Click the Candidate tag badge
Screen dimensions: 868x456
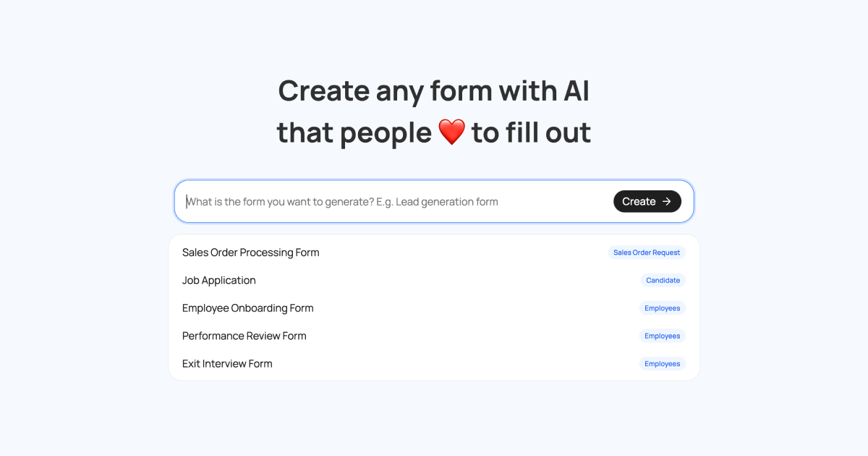coord(663,280)
